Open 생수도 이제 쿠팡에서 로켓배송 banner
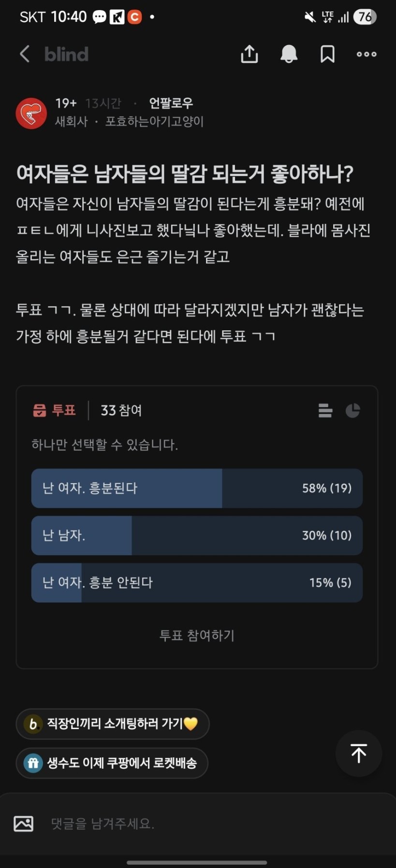Screen dimensions: 396x868 [x=112, y=763]
